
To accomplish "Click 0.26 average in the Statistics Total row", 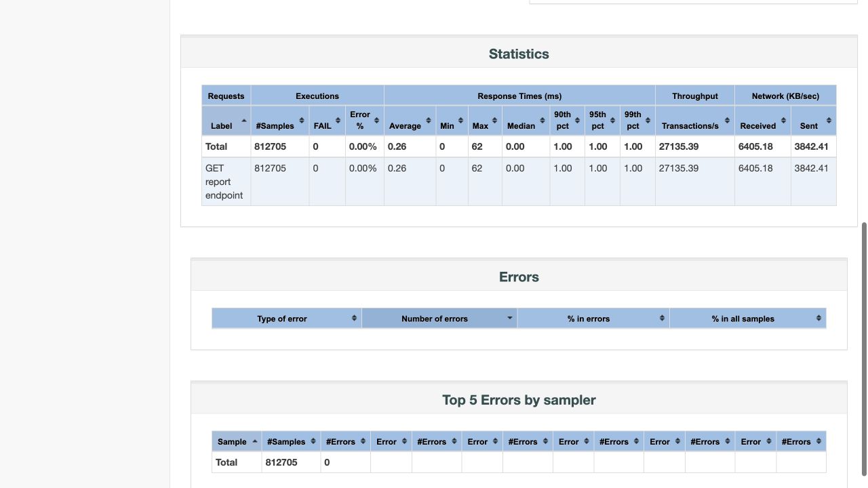I will click(397, 146).
